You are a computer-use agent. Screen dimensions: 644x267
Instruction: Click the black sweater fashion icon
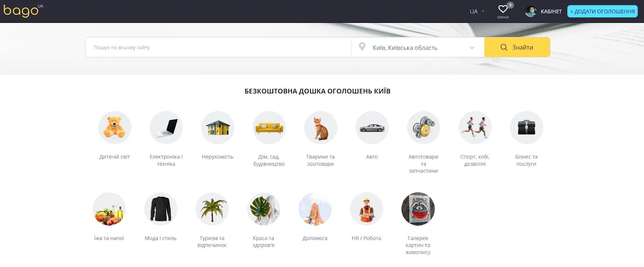click(161, 209)
